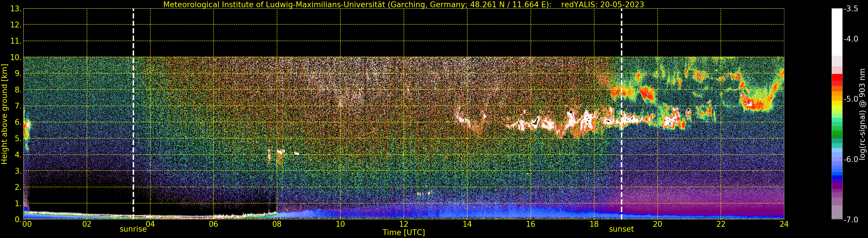
Task: Click the 06 time tick label
Action: coord(213,224)
